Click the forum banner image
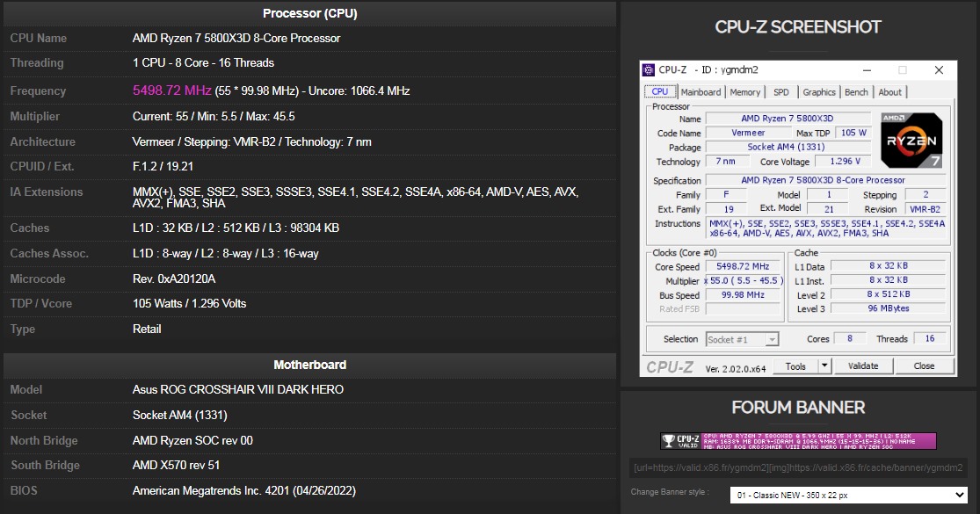Image resolution: width=980 pixels, height=514 pixels. (x=798, y=441)
